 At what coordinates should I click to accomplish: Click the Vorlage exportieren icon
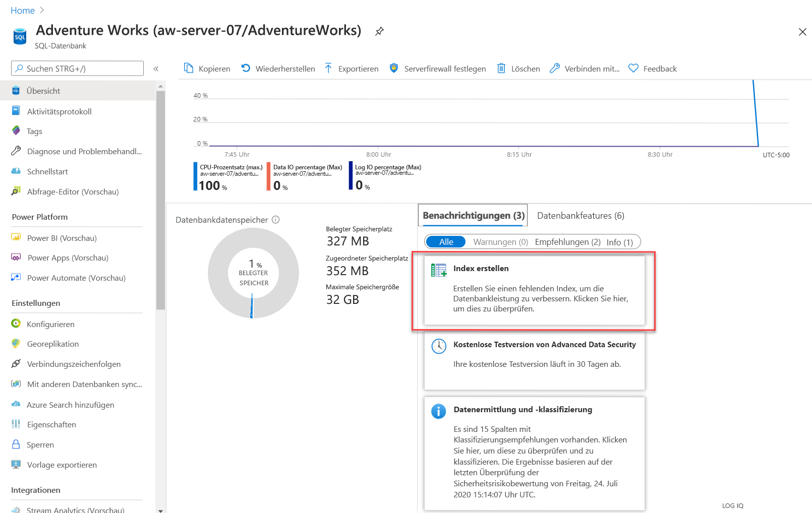click(16, 464)
